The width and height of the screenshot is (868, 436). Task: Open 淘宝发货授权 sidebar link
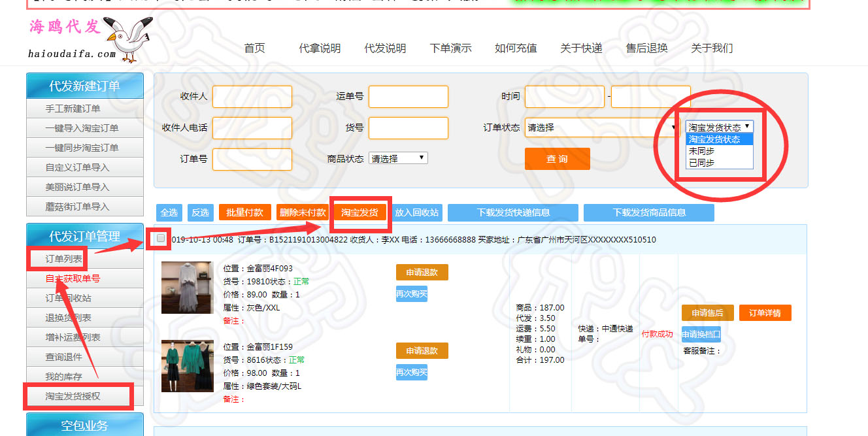click(73, 396)
